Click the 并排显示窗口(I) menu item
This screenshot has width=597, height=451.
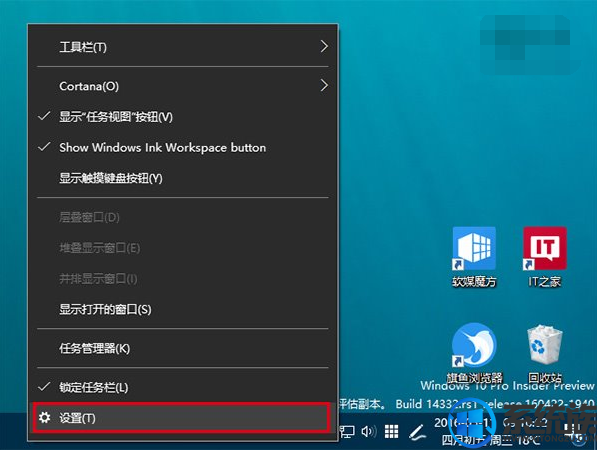click(183, 279)
